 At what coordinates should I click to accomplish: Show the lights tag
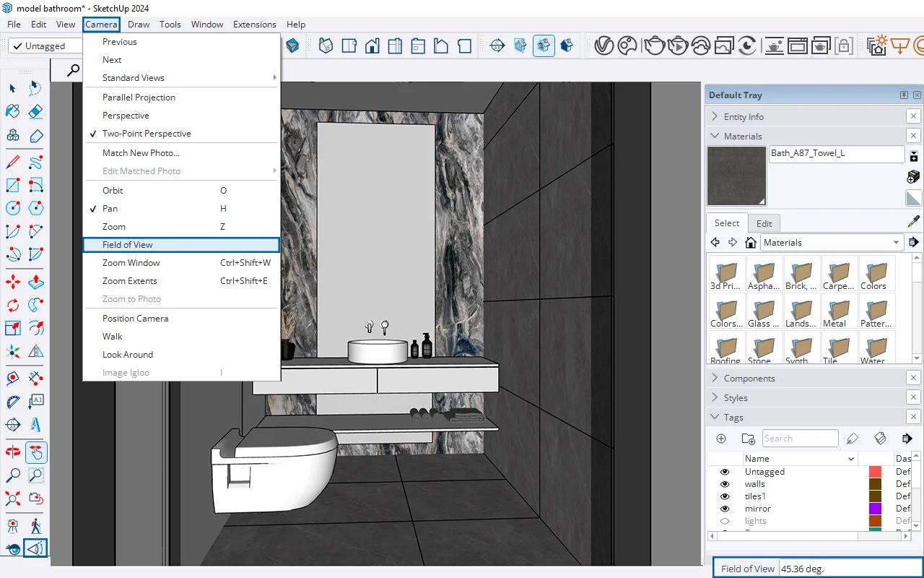click(x=725, y=520)
